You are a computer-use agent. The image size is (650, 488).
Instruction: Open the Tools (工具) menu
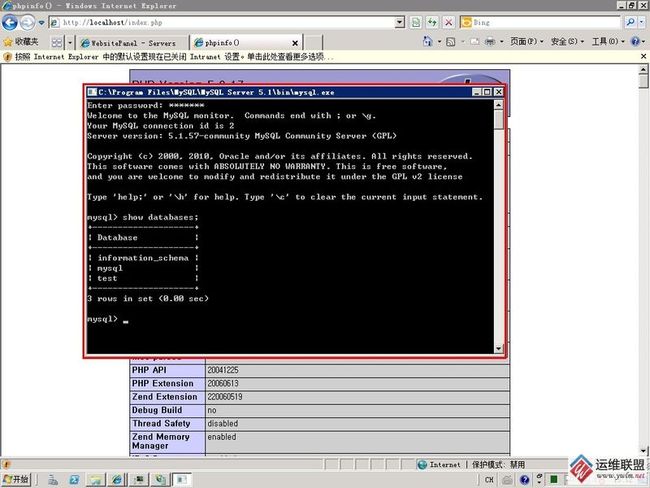pyautogui.click(x=608, y=41)
